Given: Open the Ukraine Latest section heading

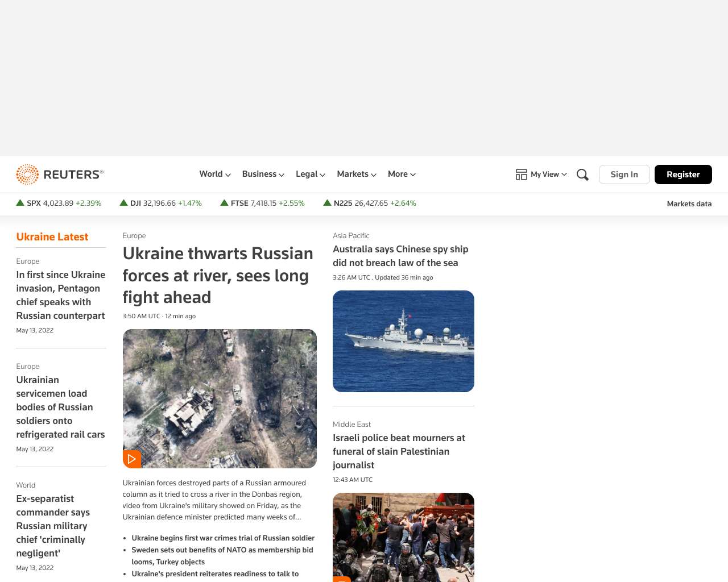Looking at the screenshot, I should click(x=52, y=237).
